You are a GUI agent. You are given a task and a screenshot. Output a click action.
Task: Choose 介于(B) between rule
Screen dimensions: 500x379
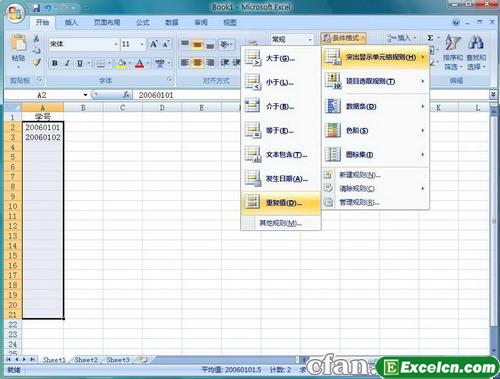tap(281, 106)
